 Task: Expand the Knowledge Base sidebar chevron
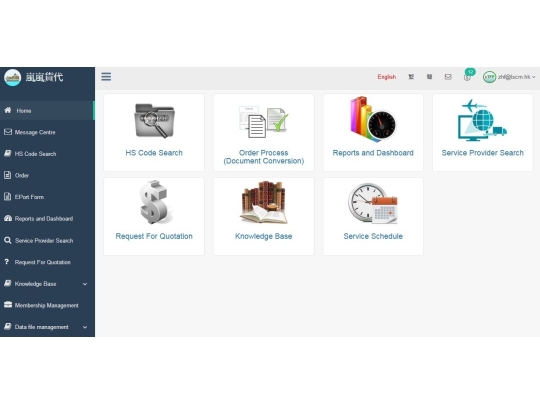[85, 284]
